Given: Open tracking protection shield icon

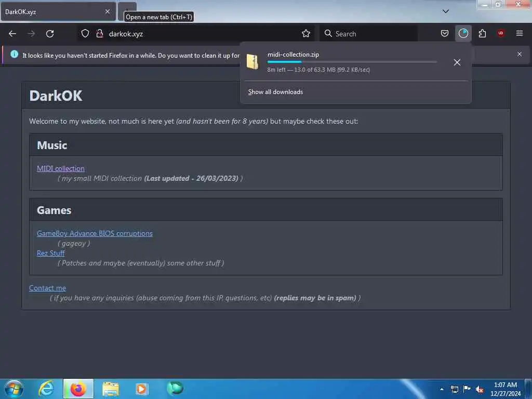Looking at the screenshot, I should coord(85,33).
